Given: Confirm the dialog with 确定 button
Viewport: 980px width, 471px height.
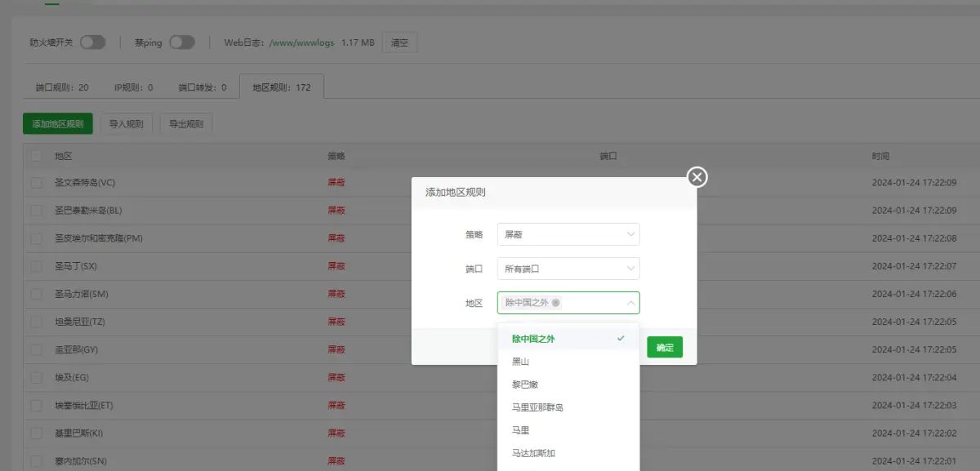Looking at the screenshot, I should (664, 346).
